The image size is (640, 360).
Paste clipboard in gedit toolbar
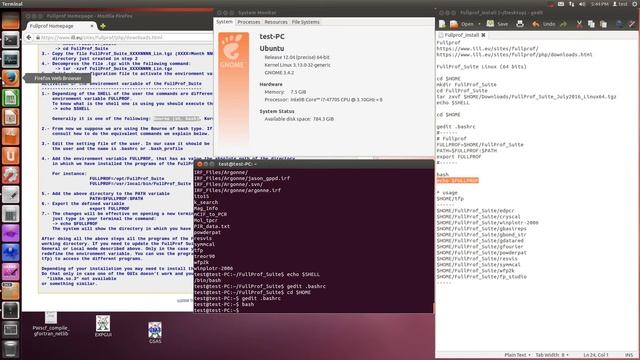point(603,24)
